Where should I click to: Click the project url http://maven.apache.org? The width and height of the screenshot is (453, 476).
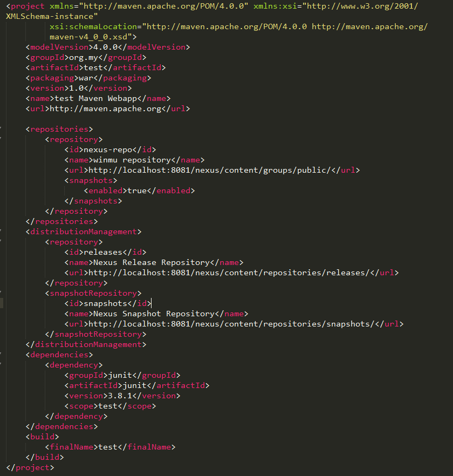(x=105, y=108)
